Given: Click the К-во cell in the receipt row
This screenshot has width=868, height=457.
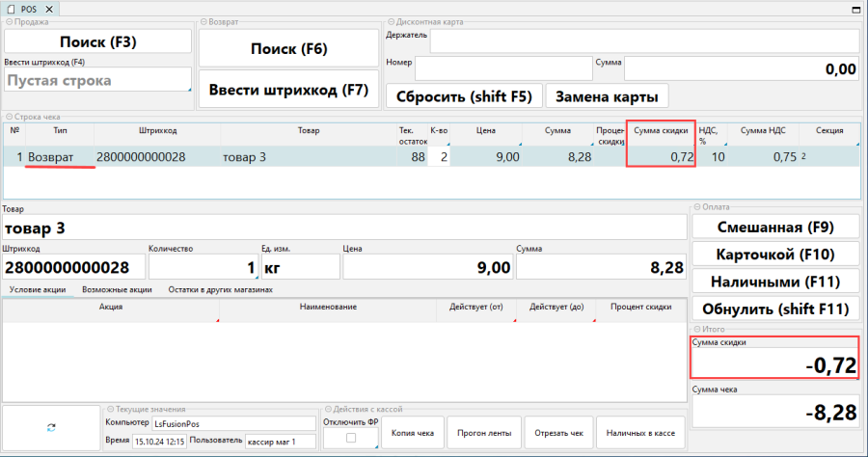Looking at the screenshot, I should coord(438,157).
